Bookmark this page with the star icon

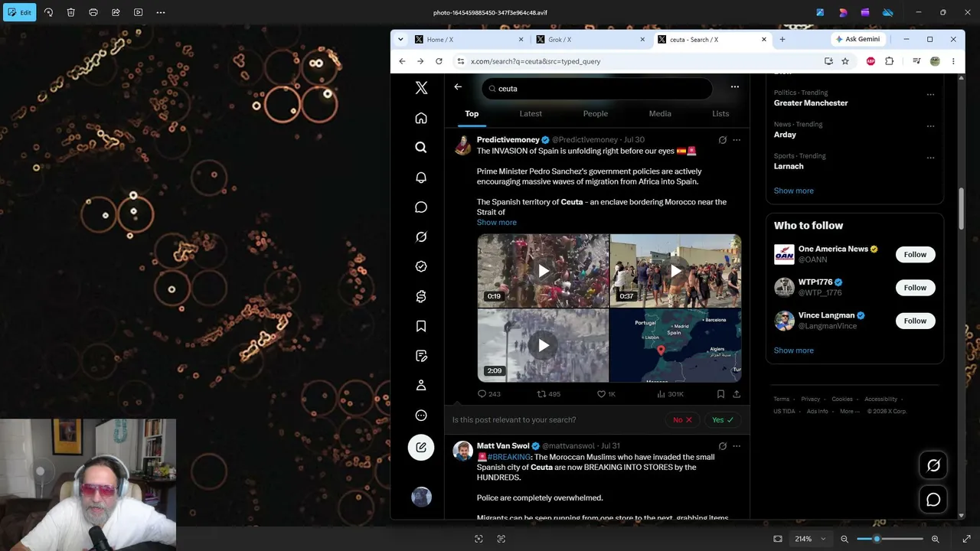point(845,61)
